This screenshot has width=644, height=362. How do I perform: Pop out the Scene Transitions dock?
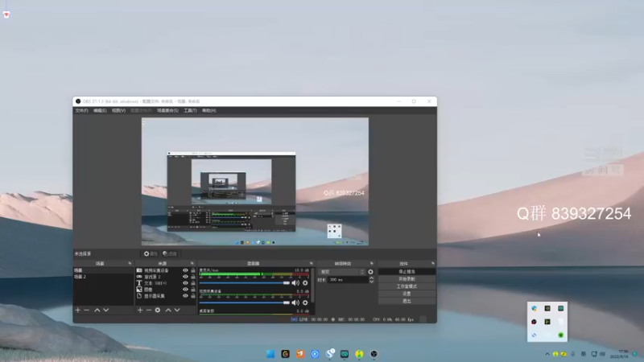click(372, 264)
